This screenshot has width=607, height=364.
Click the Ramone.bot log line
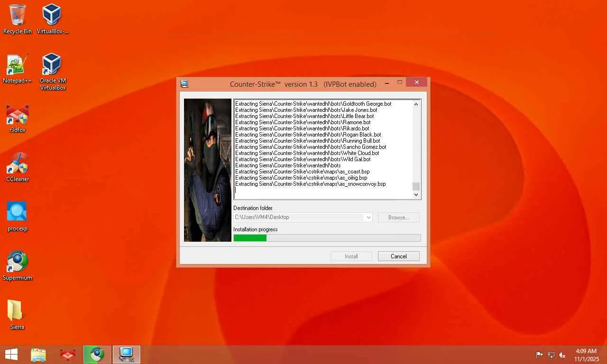[x=303, y=122]
